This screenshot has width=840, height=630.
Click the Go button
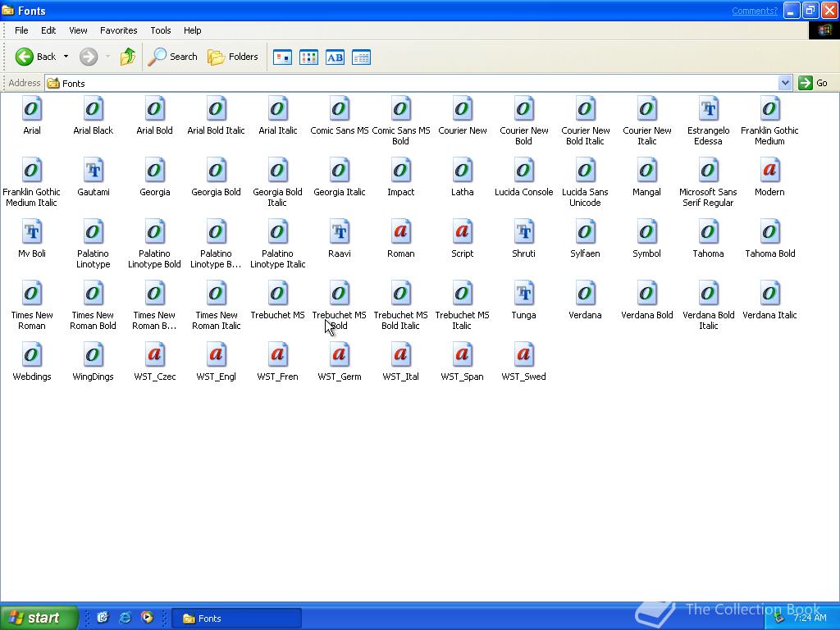813,83
